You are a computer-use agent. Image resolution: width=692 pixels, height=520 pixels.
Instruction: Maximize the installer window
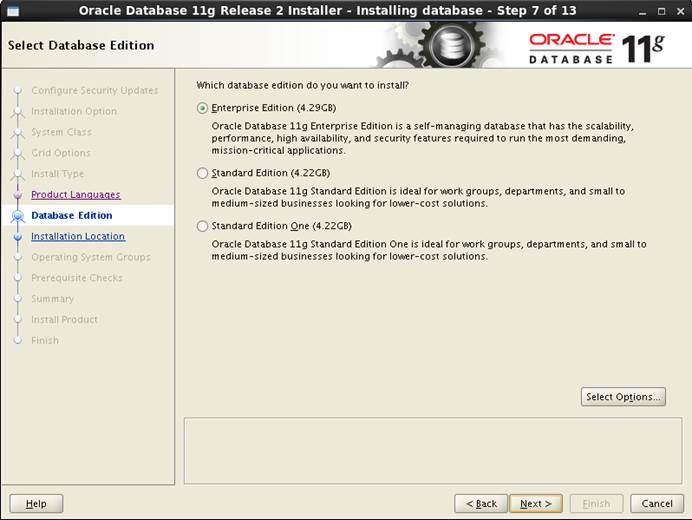click(x=661, y=11)
